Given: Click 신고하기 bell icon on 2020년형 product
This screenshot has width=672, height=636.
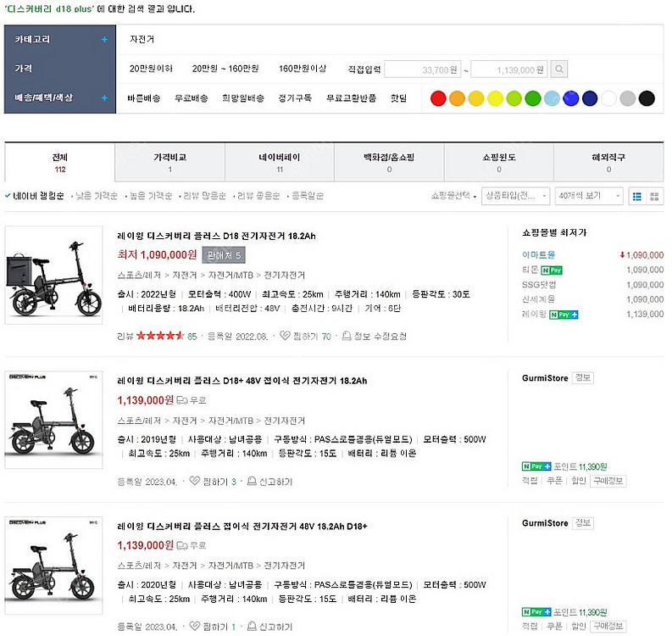Looking at the screenshot, I should 252,626.
